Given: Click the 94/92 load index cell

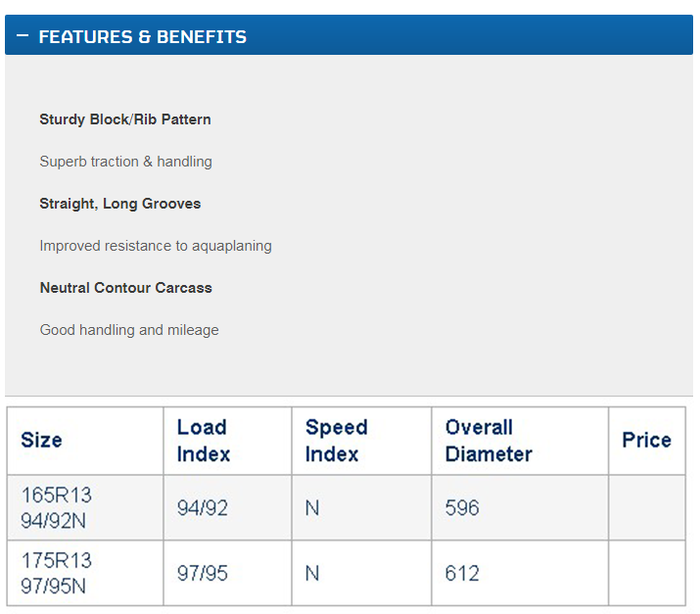Looking at the screenshot, I should pyautogui.click(x=205, y=508).
